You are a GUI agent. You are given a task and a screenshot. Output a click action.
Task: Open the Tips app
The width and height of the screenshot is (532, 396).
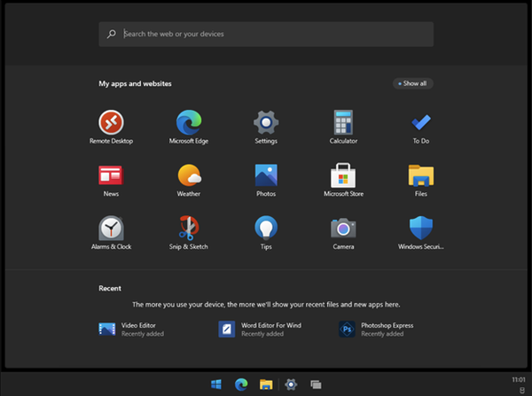(266, 233)
